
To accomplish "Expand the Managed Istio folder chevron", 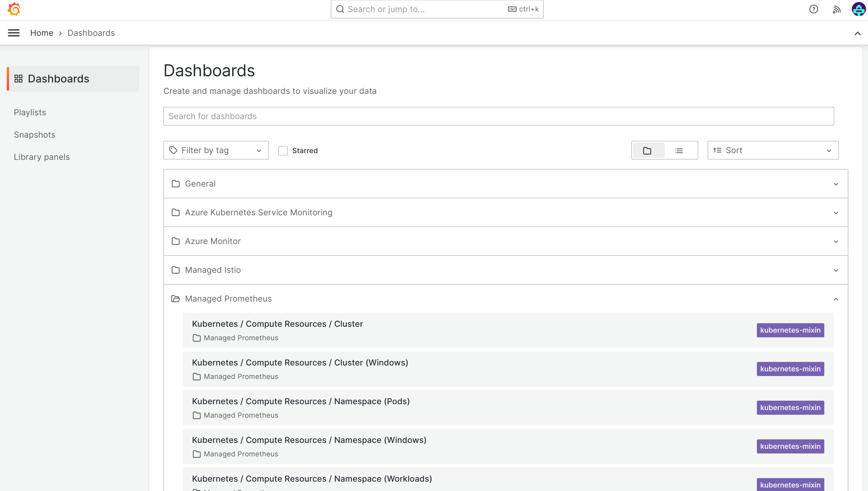I will (x=836, y=270).
